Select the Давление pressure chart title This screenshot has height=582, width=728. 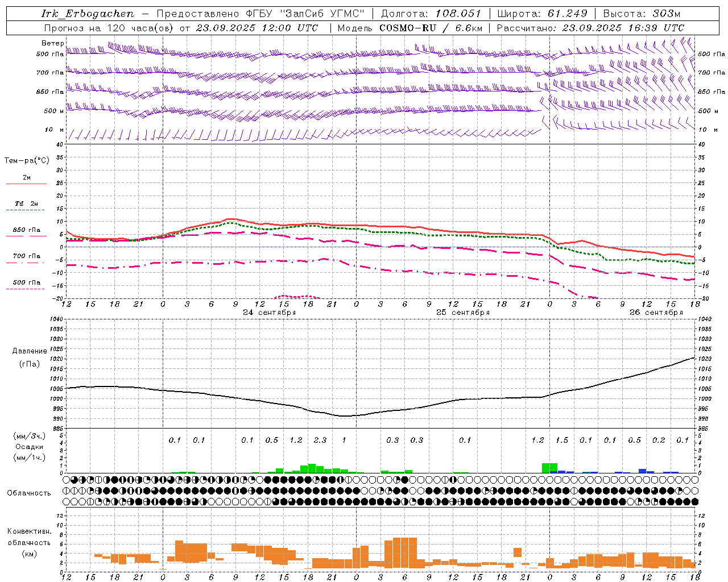(x=29, y=351)
